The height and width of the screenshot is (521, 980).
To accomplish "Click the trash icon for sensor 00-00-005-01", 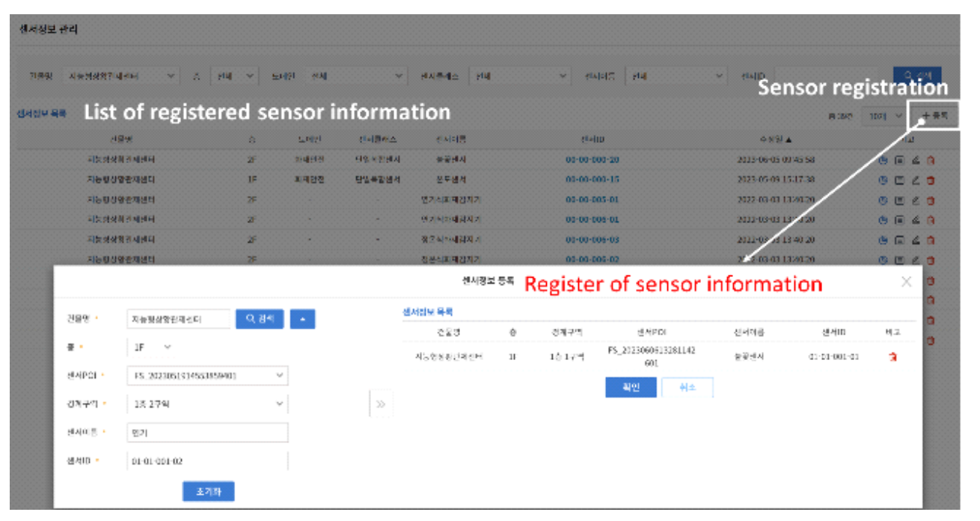I will pyautogui.click(x=931, y=200).
